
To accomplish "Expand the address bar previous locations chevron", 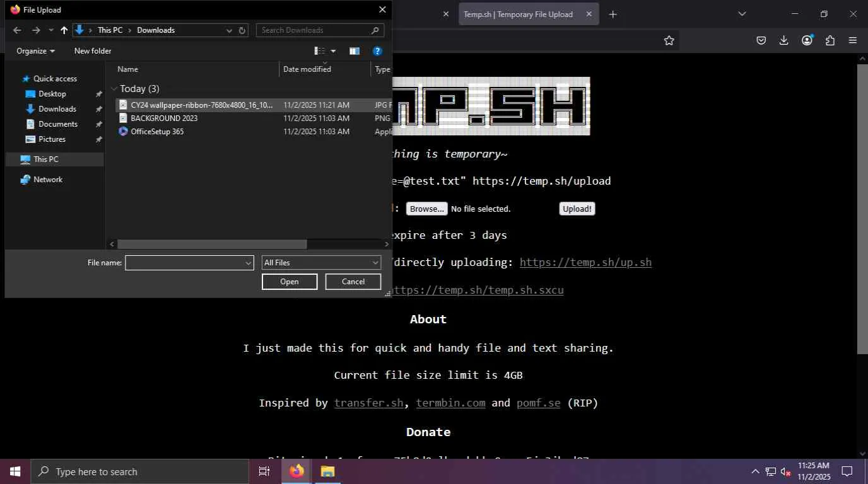I will pos(229,30).
